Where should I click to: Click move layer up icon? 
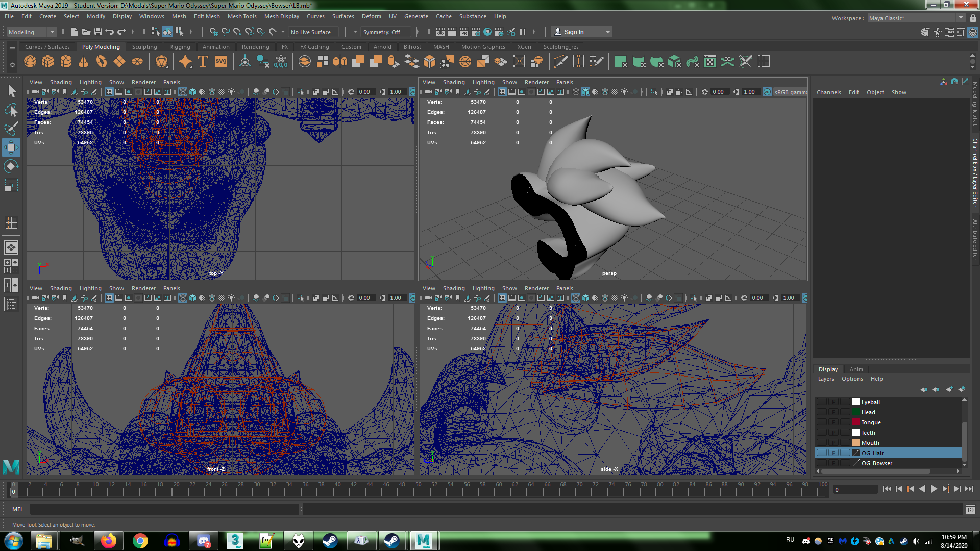coord(924,389)
